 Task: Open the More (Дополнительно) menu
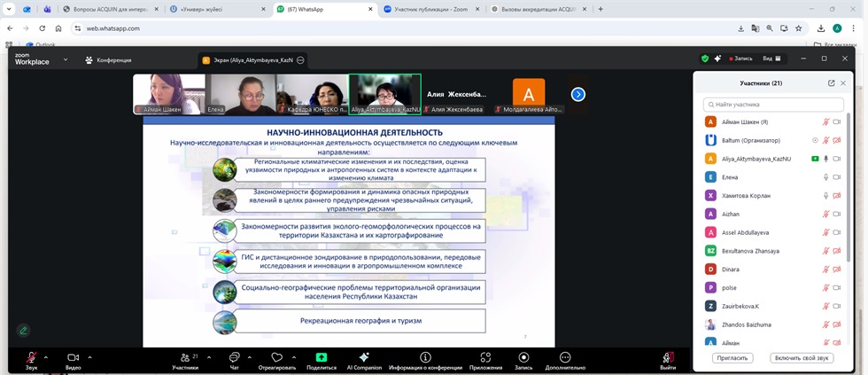pos(565,357)
